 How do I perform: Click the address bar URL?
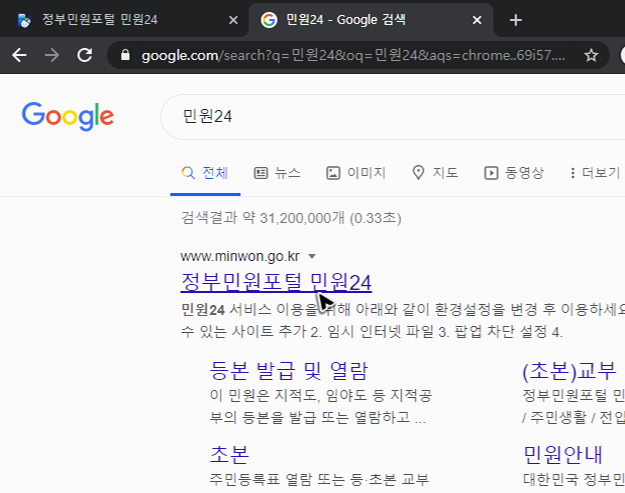(x=353, y=55)
